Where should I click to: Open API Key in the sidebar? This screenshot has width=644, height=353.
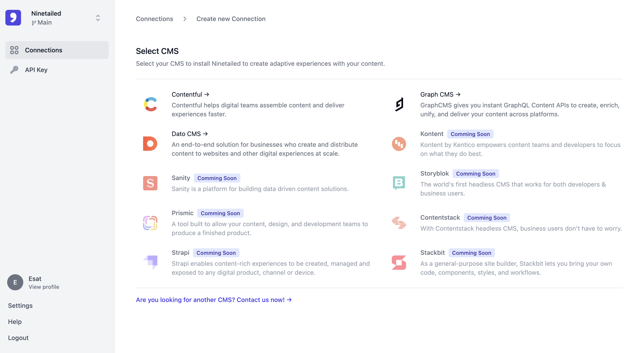click(x=57, y=70)
